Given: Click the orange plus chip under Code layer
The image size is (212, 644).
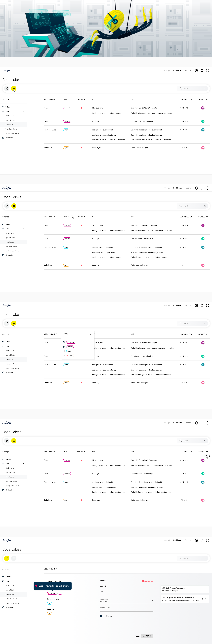Looking at the screenshot, I should (x=50, y=613).
